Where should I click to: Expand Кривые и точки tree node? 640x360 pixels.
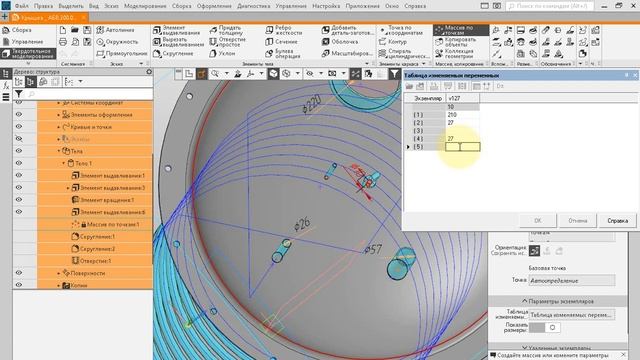[58, 127]
